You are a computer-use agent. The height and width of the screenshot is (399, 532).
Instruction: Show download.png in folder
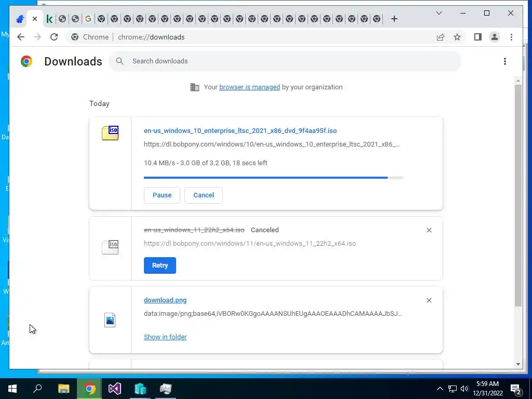tap(165, 337)
